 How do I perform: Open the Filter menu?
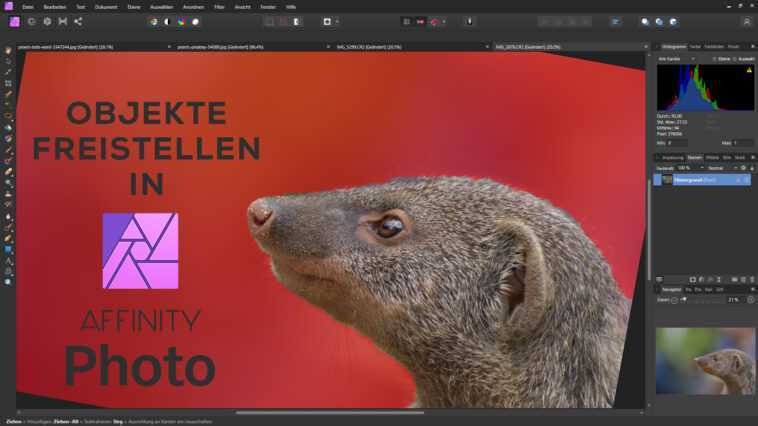click(219, 7)
